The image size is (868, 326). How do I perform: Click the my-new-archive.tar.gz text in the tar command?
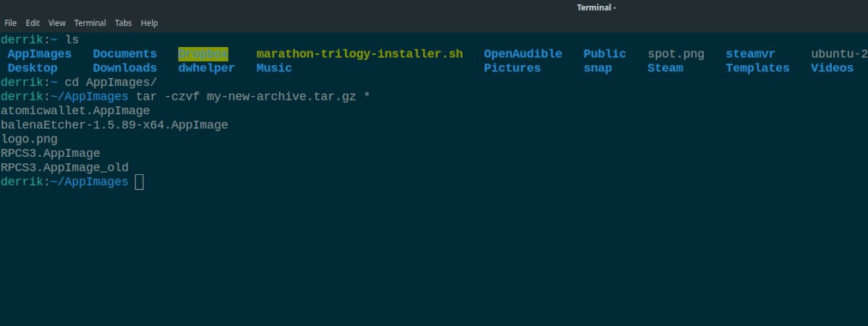point(281,96)
